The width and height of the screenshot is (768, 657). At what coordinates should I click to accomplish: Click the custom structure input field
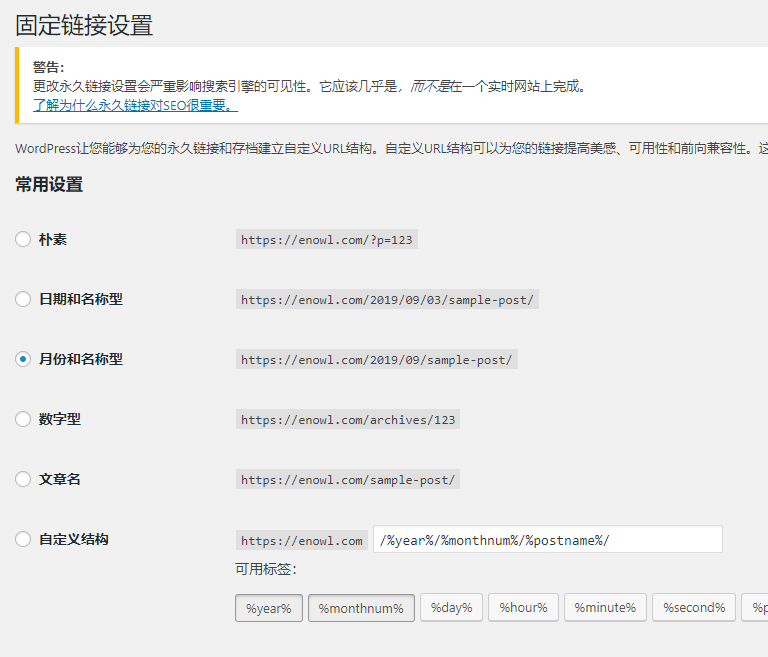pos(548,539)
